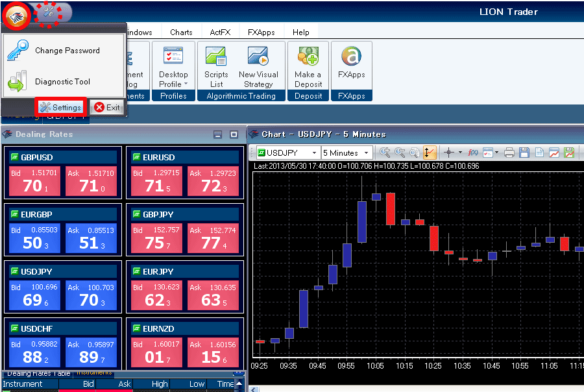
Task: Click the Exit button
Action: coord(107,107)
